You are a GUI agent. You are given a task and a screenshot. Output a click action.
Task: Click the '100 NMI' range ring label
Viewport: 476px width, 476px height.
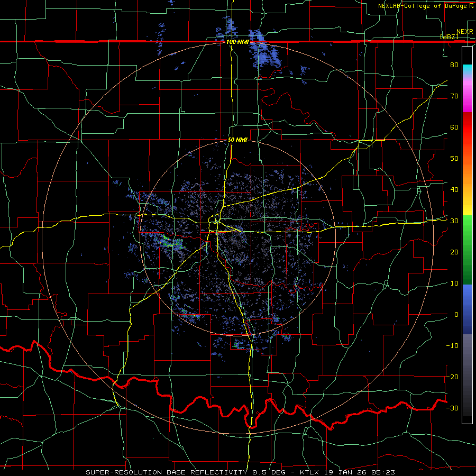click(x=237, y=42)
